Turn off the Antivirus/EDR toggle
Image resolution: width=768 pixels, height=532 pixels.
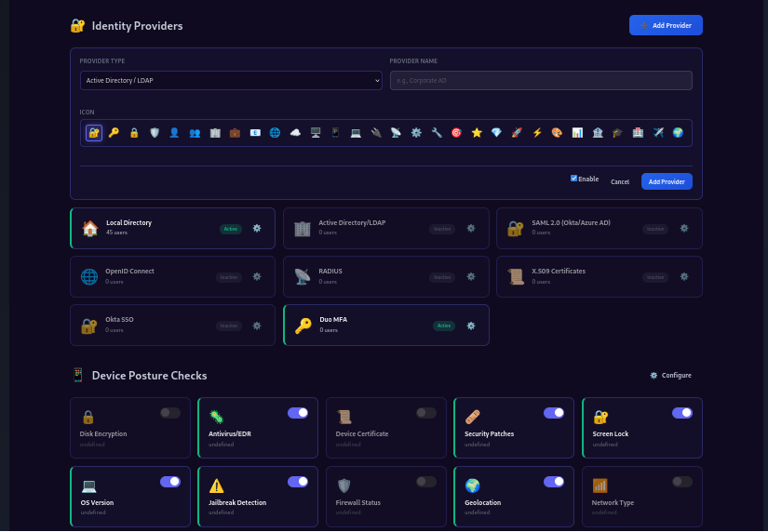point(298,413)
